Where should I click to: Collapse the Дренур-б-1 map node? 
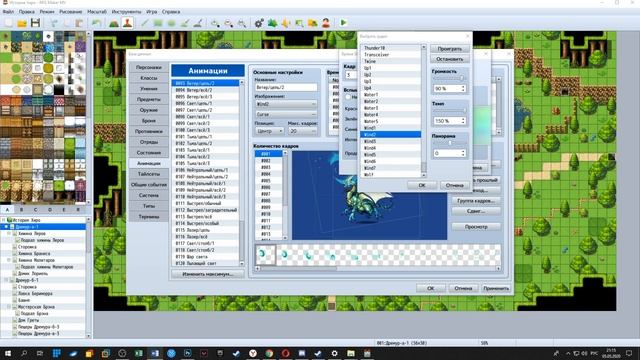tap(6, 280)
